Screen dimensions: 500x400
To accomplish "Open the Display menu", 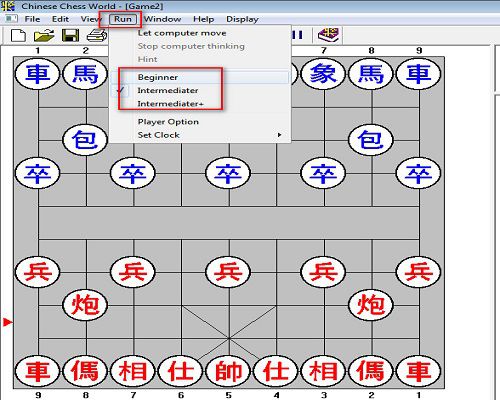I will tap(242, 19).
